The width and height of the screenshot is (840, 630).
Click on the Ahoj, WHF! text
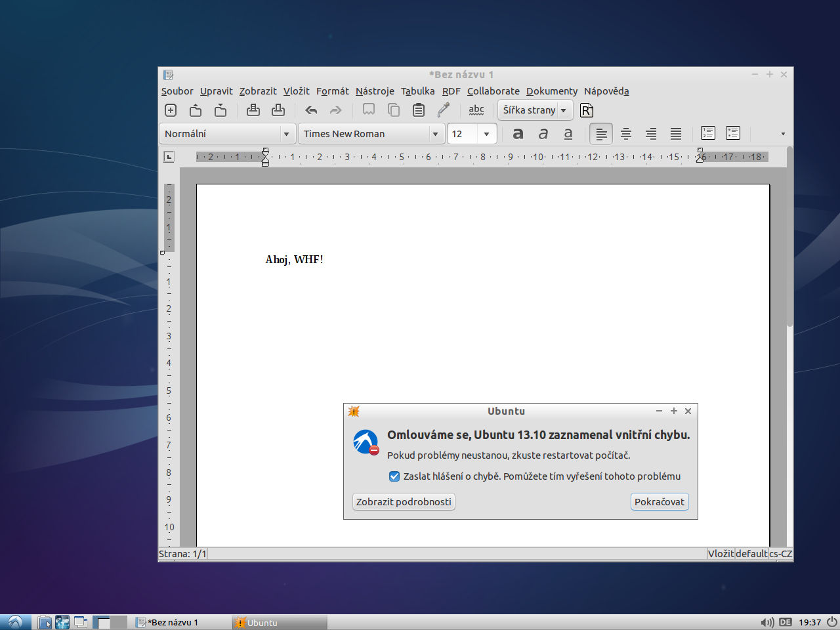[x=294, y=260]
